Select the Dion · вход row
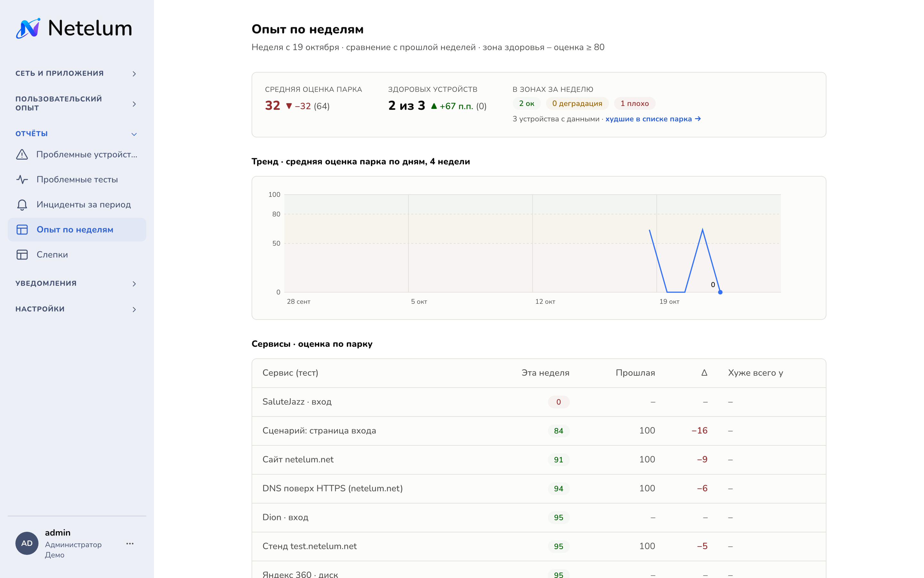Screen dimensions: 924x578 (539, 517)
